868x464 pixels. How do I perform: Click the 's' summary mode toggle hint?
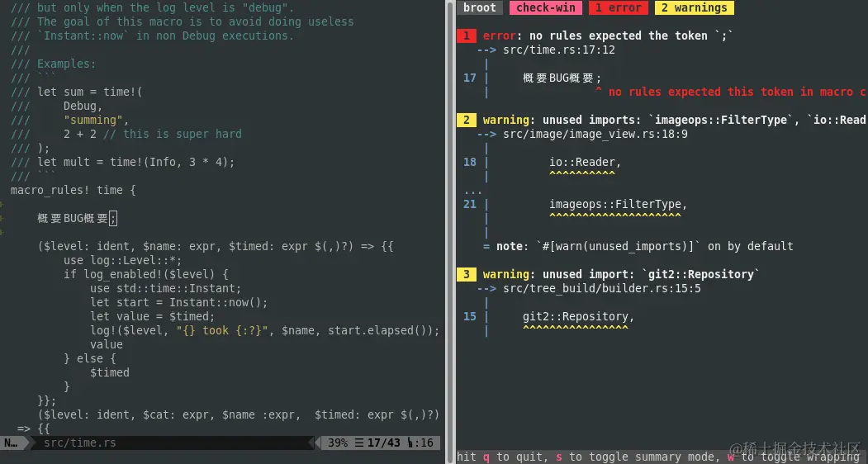coord(559,457)
